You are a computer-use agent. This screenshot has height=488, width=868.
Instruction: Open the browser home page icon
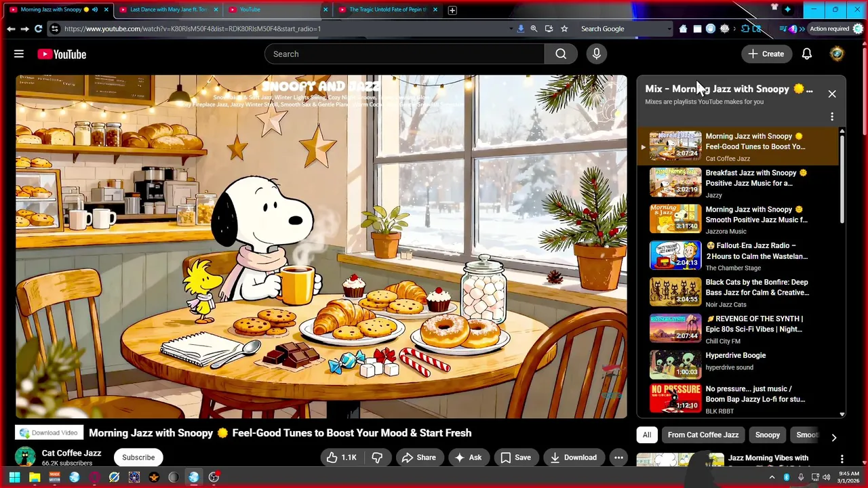click(x=683, y=28)
